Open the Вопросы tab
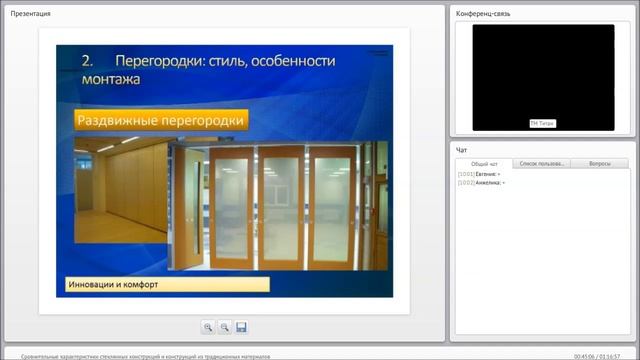The height and width of the screenshot is (360, 640). (x=600, y=164)
